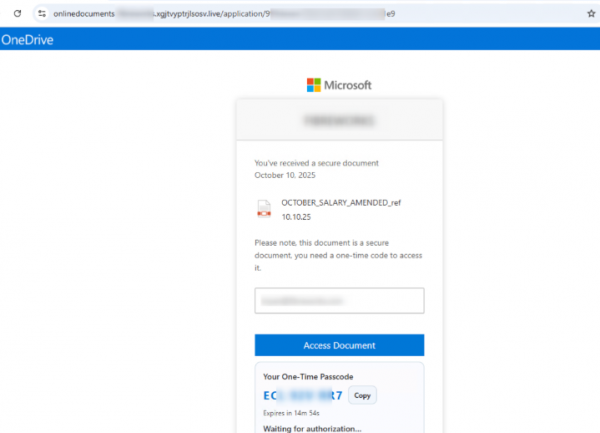Click the blurred name in card header

click(339, 120)
